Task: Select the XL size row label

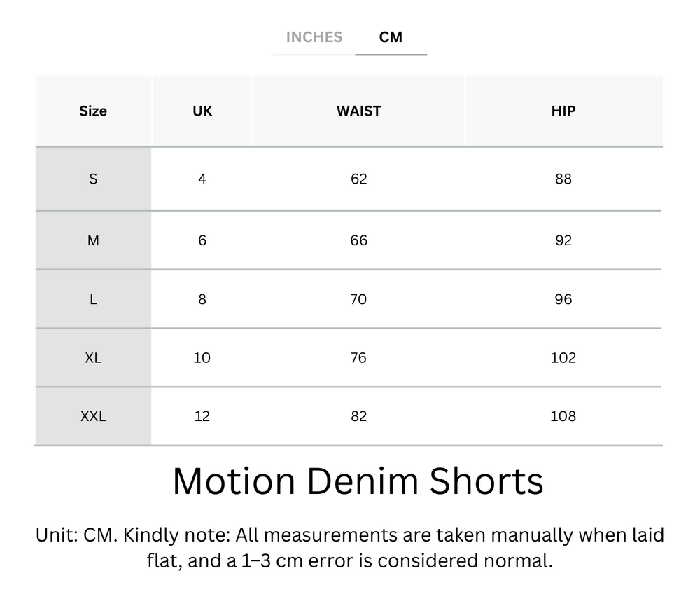Action: (93, 357)
